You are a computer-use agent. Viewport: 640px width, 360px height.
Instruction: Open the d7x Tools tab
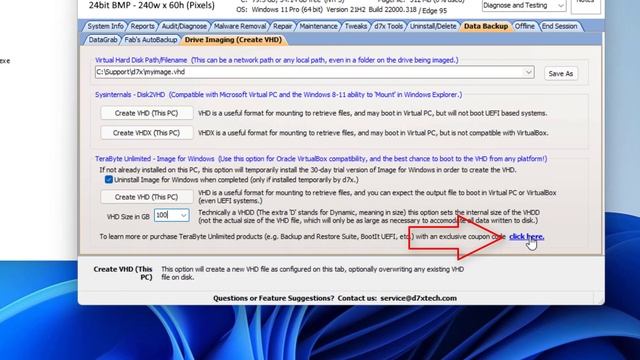(388, 26)
